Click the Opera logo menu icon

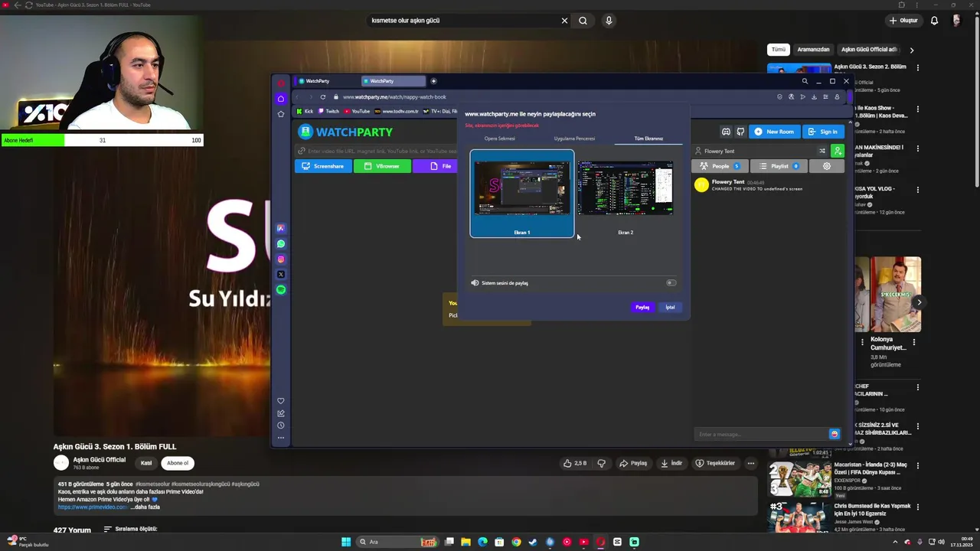click(281, 83)
